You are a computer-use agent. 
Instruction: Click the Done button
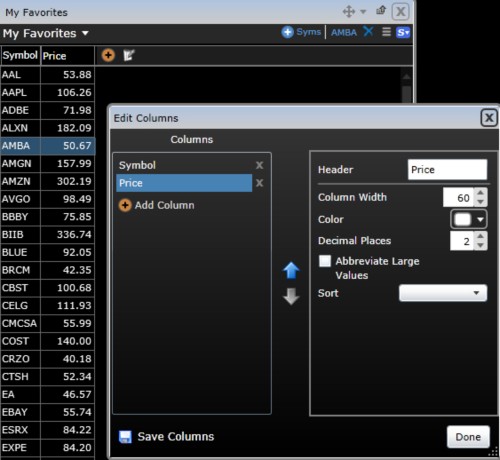(468, 437)
